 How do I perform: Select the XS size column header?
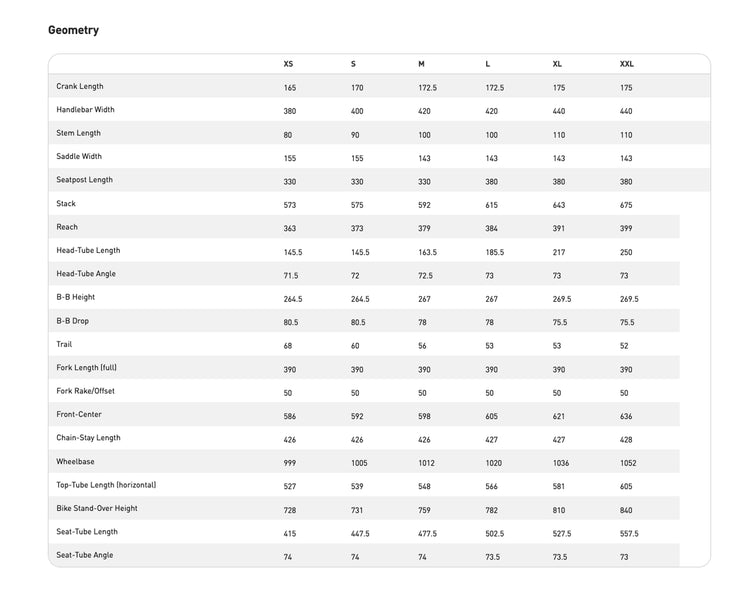coord(288,64)
